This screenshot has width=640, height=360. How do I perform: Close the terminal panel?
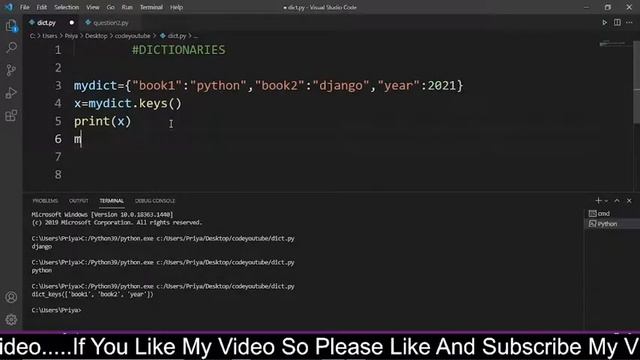tap(629, 200)
